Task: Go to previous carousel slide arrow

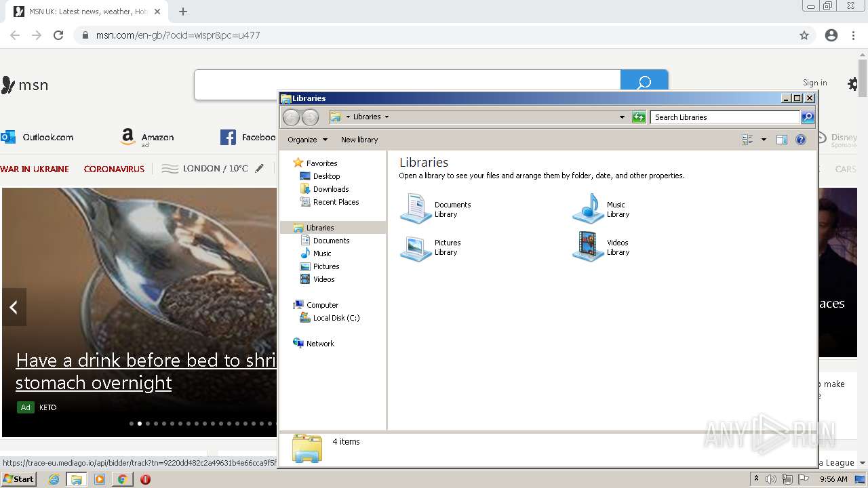Action: pyautogui.click(x=14, y=307)
